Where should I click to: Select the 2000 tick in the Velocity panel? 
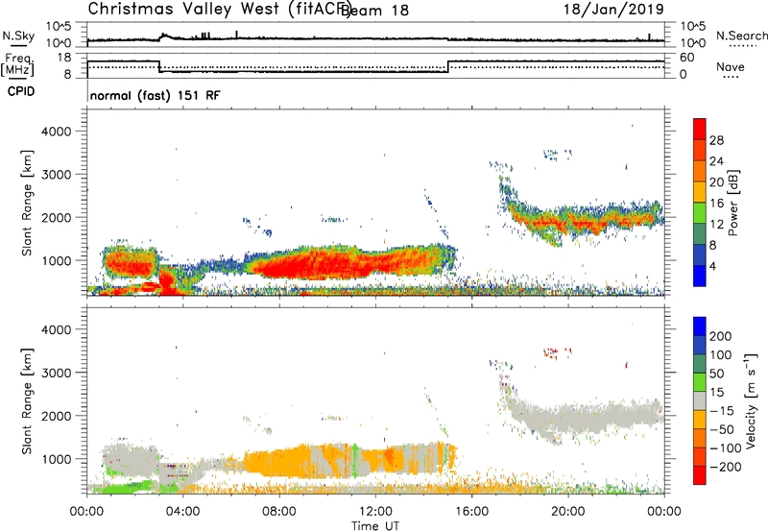pos(57,416)
